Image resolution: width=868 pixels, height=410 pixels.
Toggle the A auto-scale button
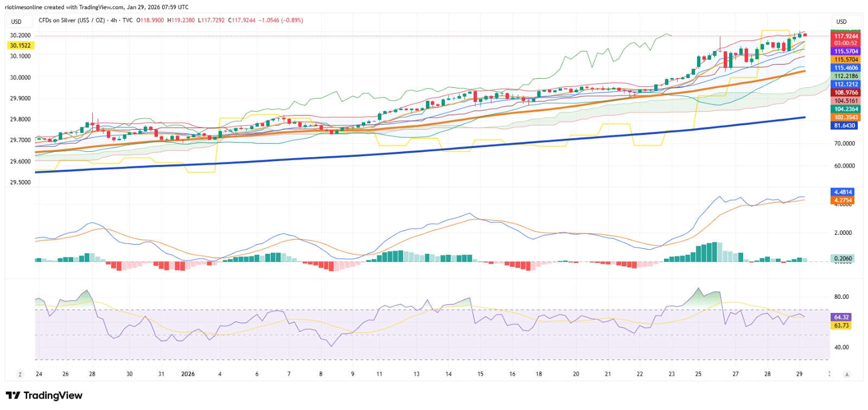(847, 374)
